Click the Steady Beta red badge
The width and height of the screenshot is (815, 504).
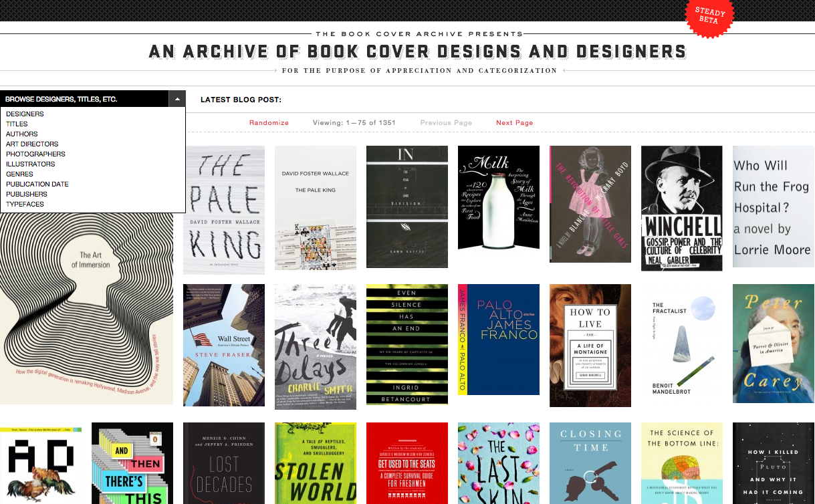click(710, 15)
